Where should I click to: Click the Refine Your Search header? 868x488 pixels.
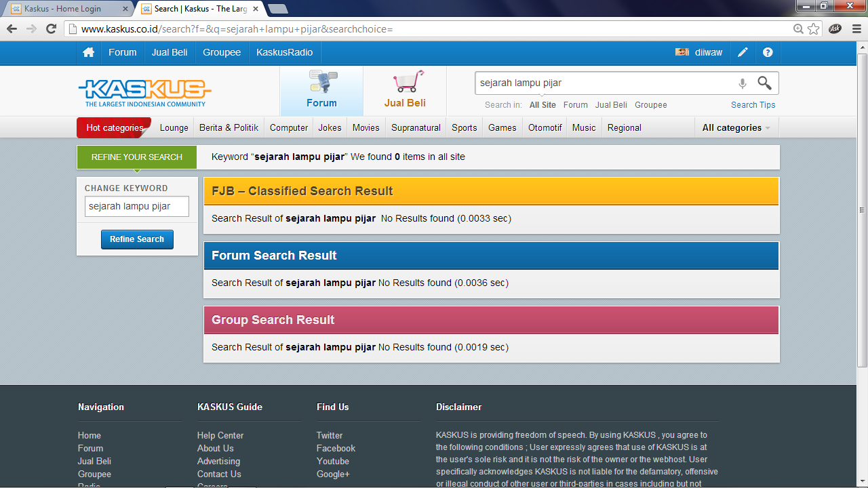click(x=137, y=157)
